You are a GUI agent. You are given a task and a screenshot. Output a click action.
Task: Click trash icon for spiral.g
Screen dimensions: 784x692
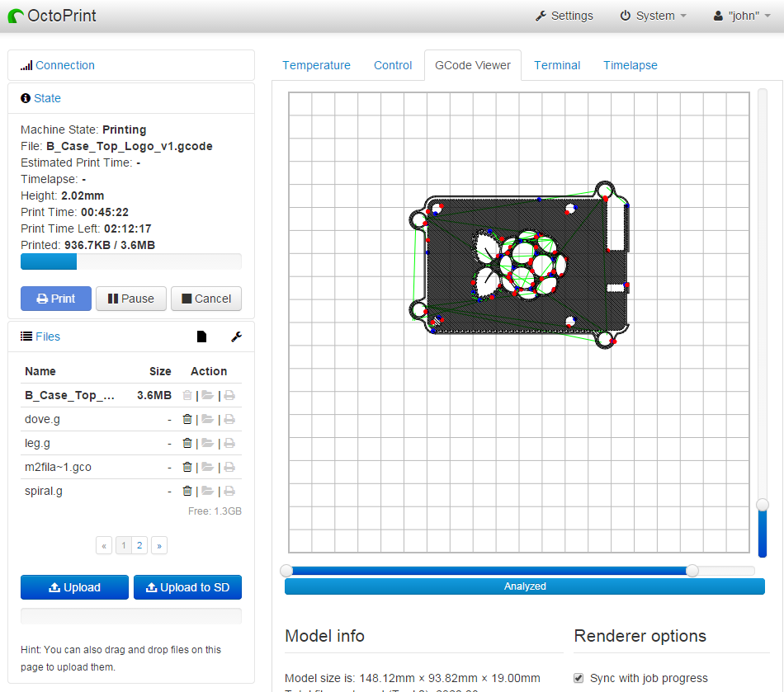[187, 491]
